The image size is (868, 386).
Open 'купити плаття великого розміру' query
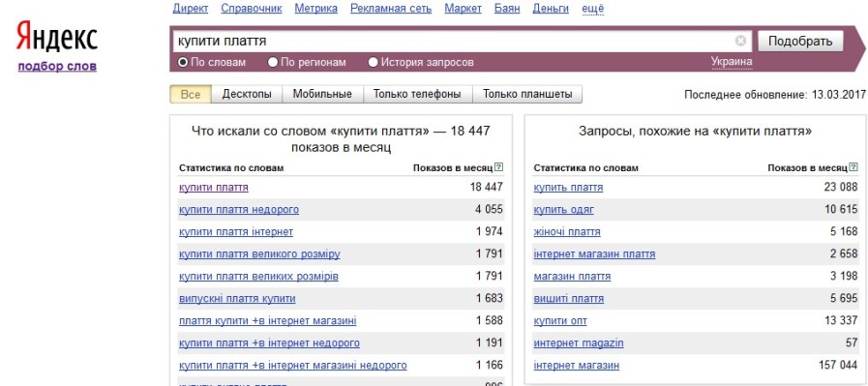coord(259,254)
